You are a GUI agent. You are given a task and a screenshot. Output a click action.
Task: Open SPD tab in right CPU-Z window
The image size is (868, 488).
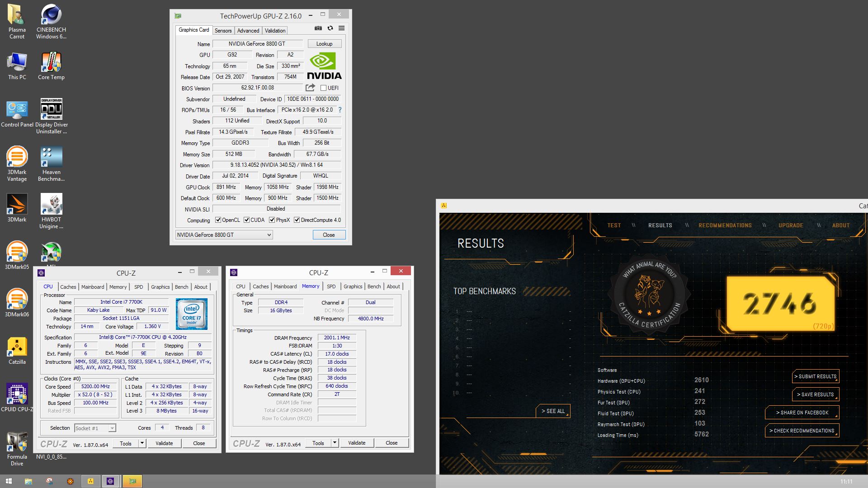pyautogui.click(x=331, y=286)
